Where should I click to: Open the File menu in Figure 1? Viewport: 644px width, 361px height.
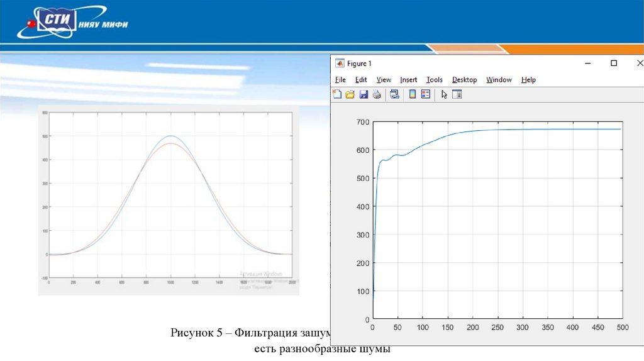(340, 80)
